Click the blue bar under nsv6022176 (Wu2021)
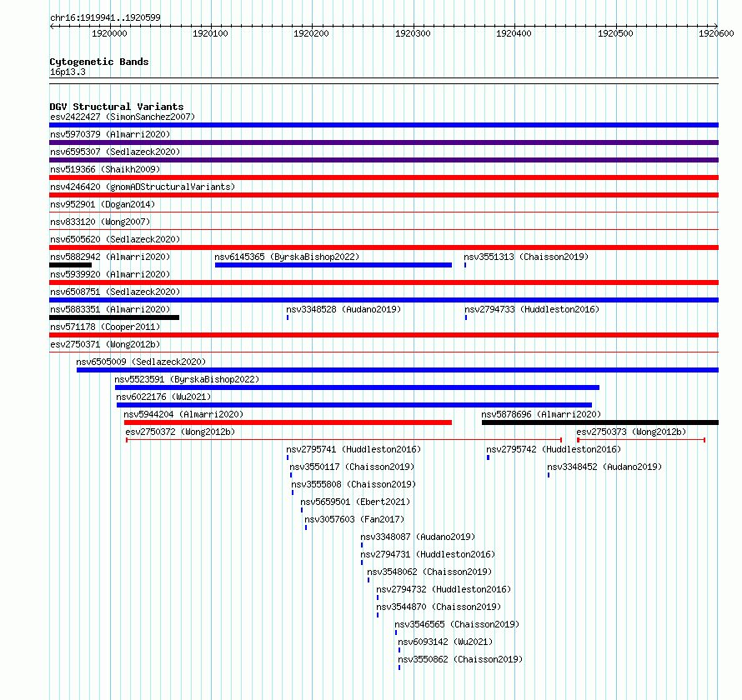The width and height of the screenshot is (742, 700). [354, 405]
